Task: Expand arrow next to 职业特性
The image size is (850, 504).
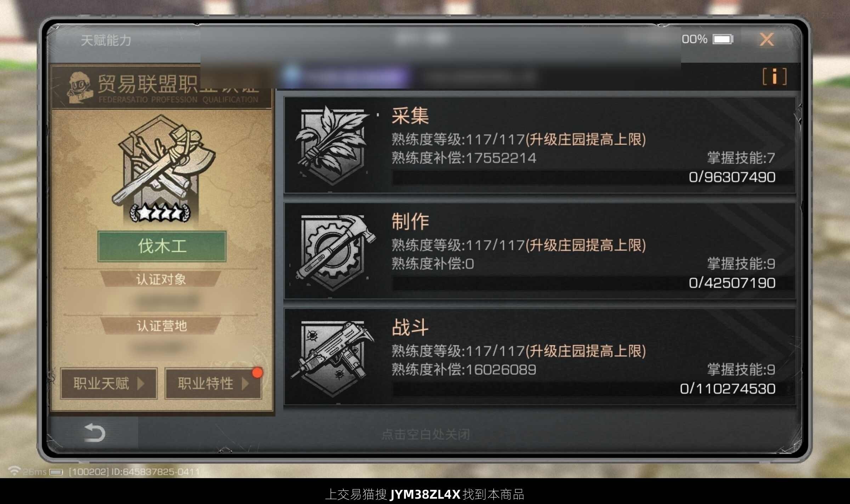Action: click(x=245, y=384)
